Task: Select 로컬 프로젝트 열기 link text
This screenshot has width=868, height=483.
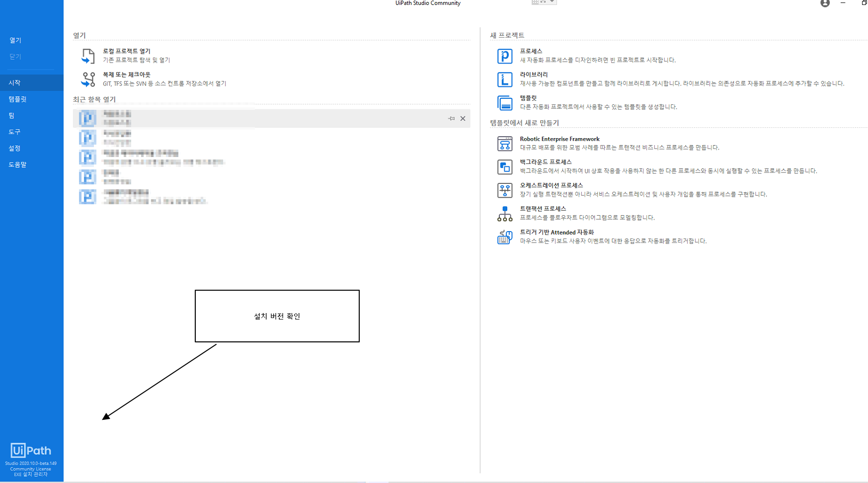Action: click(126, 51)
